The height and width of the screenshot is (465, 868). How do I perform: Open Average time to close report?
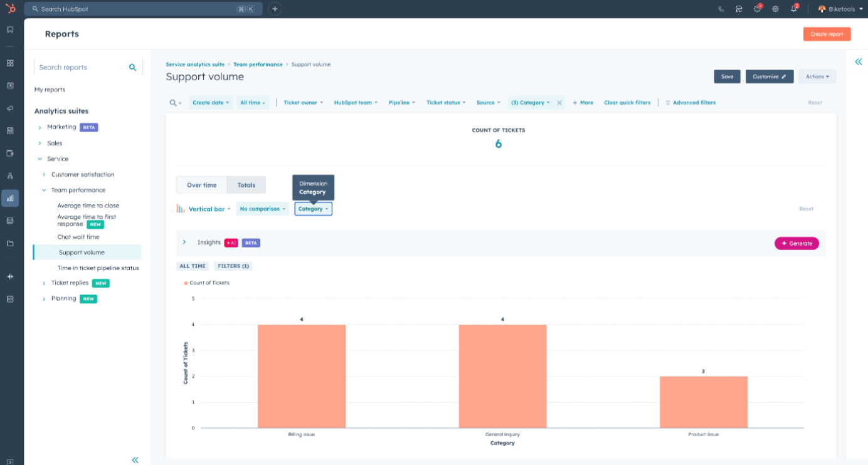[x=88, y=206]
